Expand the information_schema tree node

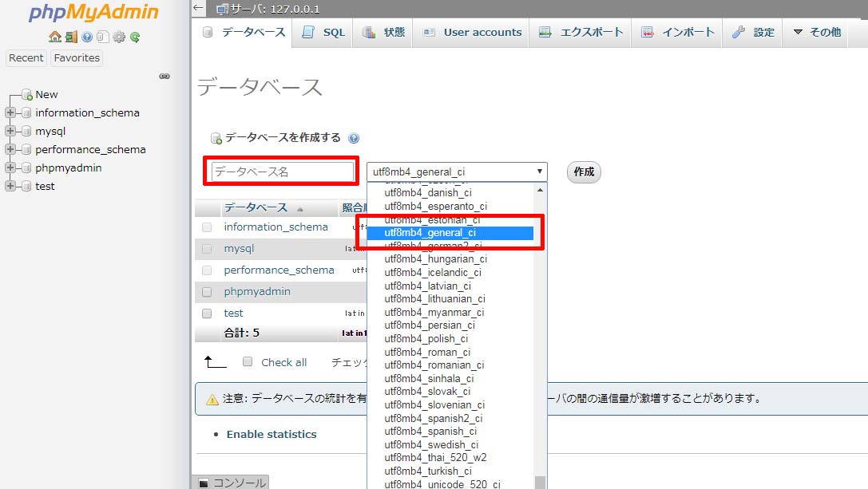[10, 112]
